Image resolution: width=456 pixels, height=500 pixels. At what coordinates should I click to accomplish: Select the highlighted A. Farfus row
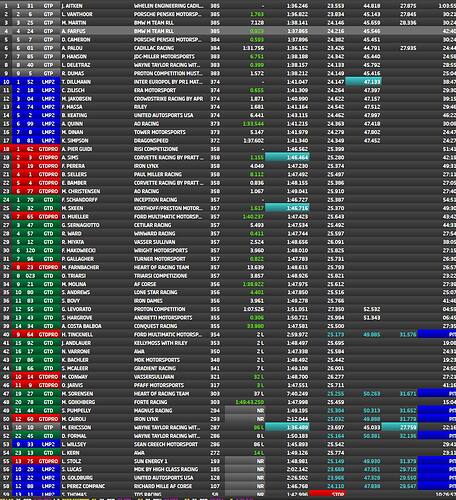point(228,31)
